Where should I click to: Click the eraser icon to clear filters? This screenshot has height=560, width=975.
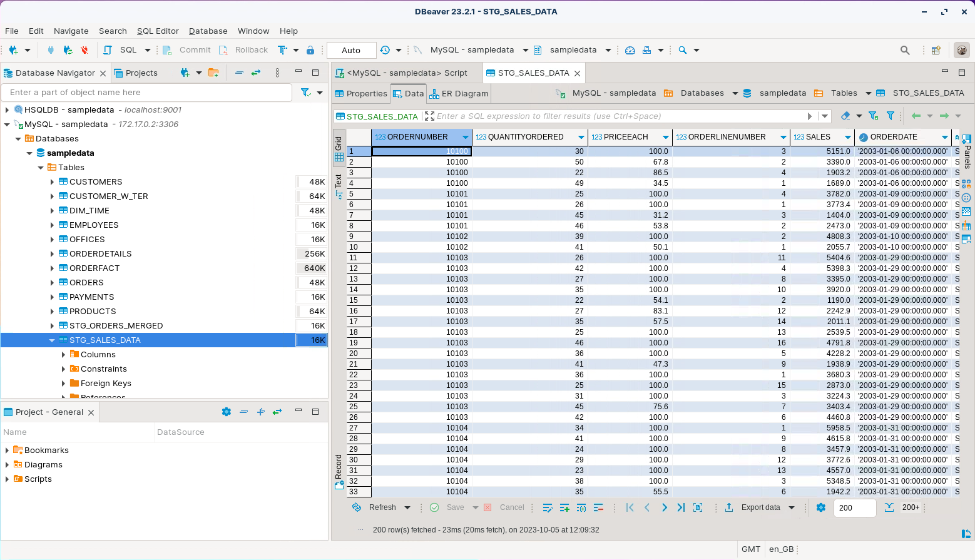845,116
